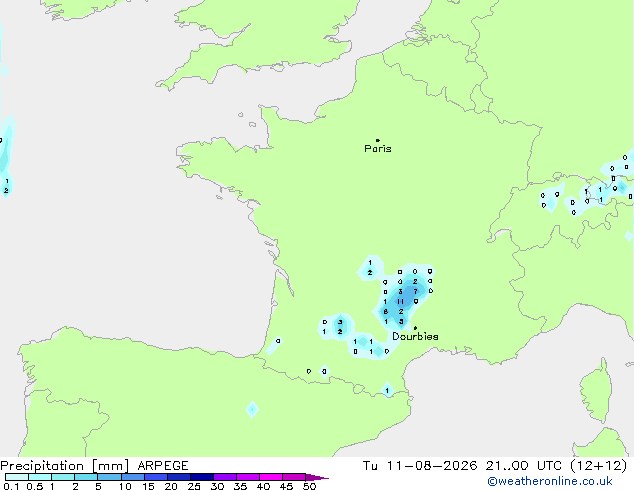
Task: Click the '50' legend scale label
Action: [x=309, y=486]
